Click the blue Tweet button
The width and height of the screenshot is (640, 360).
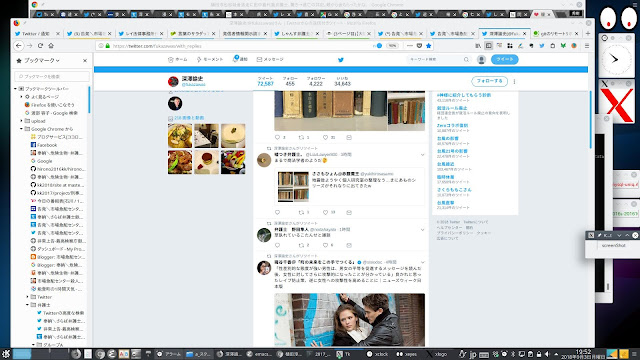tap(504, 60)
